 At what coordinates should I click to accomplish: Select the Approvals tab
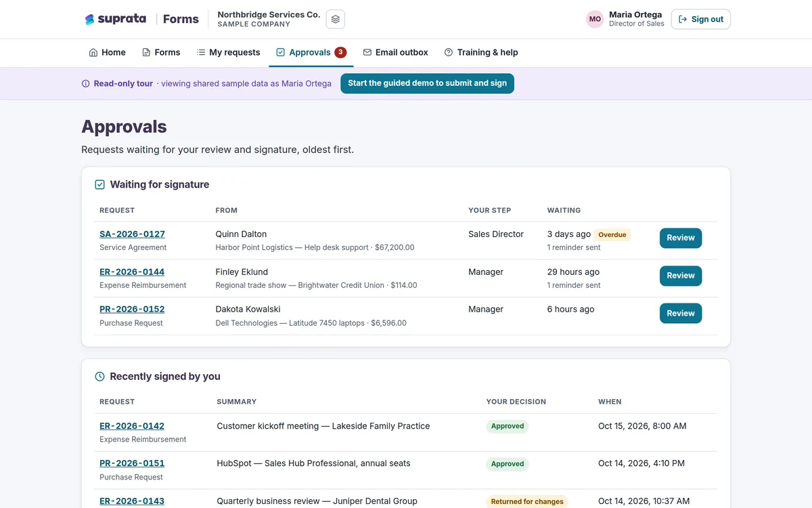pos(311,52)
